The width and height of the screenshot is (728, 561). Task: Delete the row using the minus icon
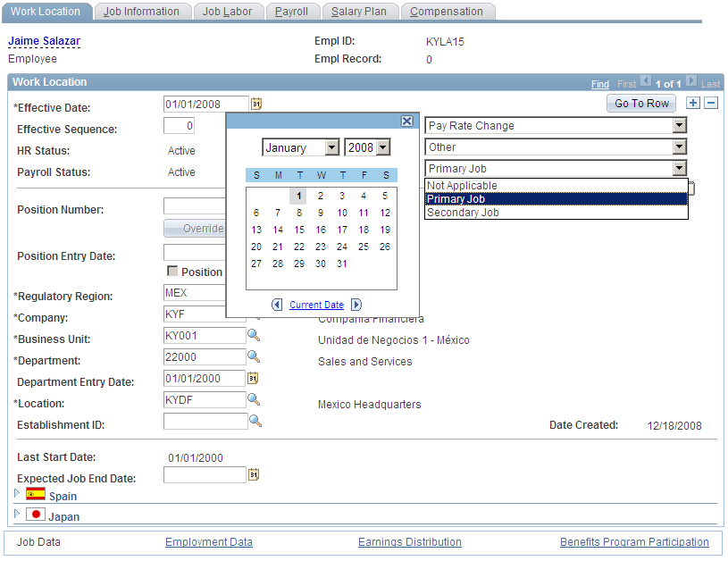click(709, 103)
